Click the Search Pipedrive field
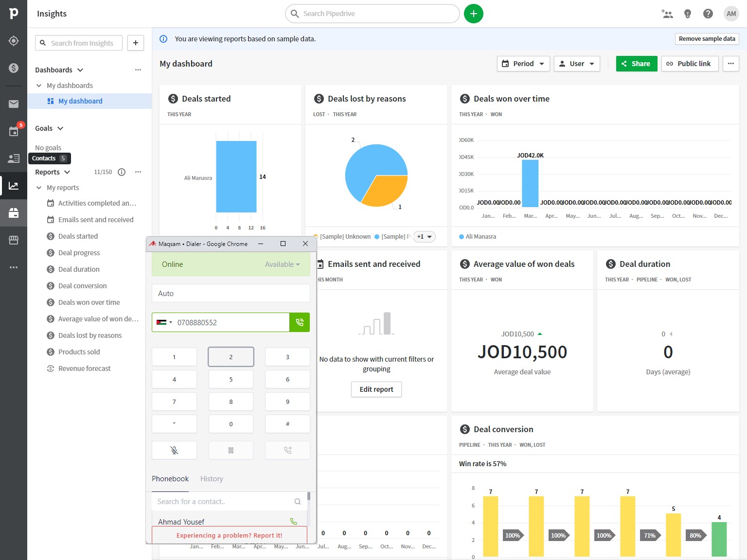This screenshot has height=560, width=747. pyautogui.click(x=373, y=14)
